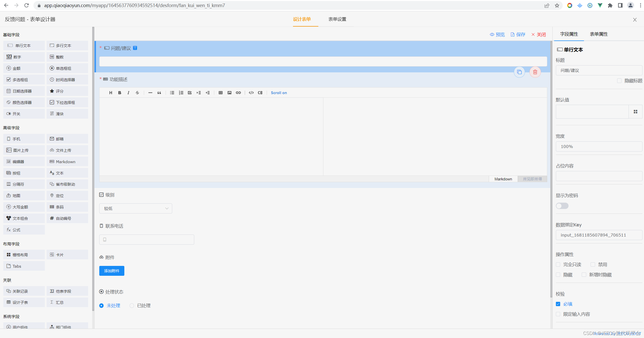Insert blockquote in Markdown toolbar

(159, 93)
